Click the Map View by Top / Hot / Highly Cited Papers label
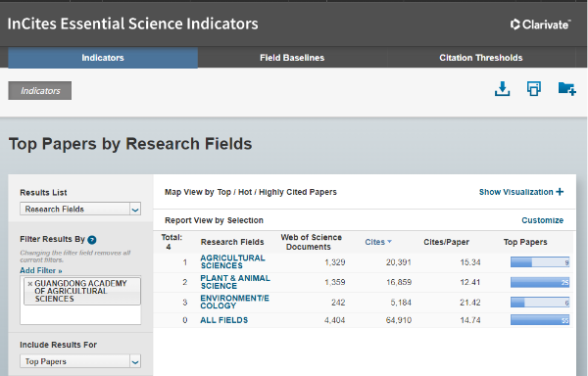The height and width of the screenshot is (376, 588). pyautogui.click(x=251, y=192)
